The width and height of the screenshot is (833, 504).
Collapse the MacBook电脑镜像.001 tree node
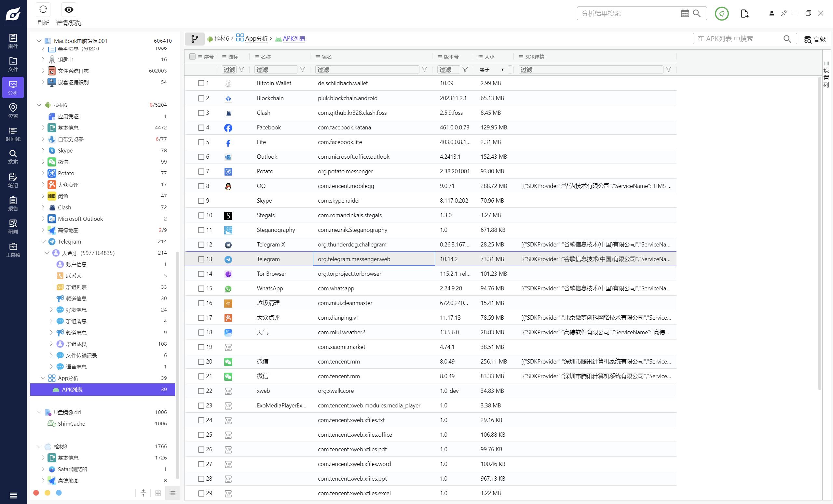39,41
